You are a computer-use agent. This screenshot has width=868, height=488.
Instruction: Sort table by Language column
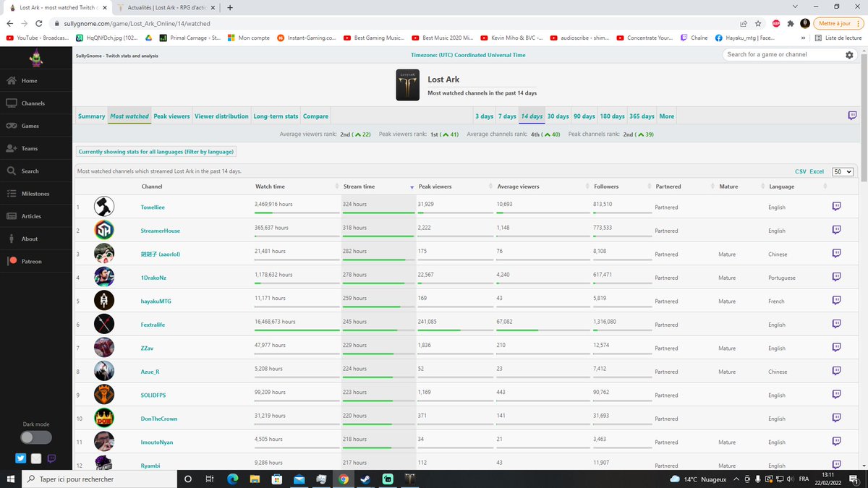[x=796, y=187]
